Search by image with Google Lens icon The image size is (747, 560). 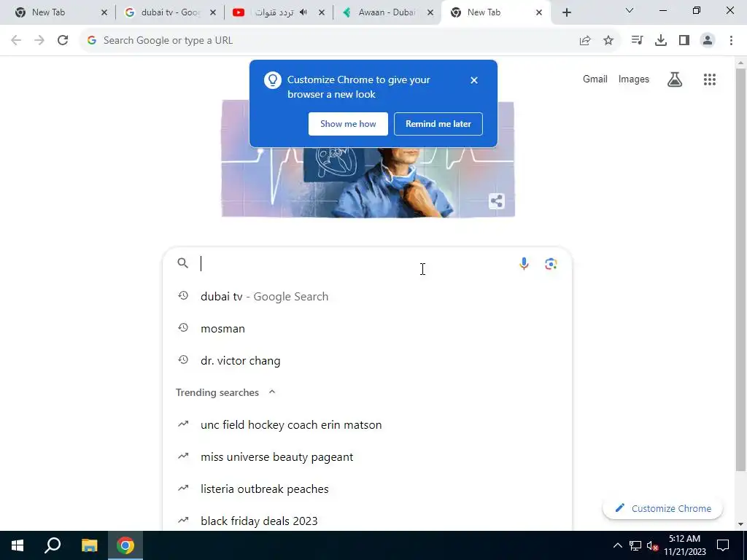coord(551,264)
